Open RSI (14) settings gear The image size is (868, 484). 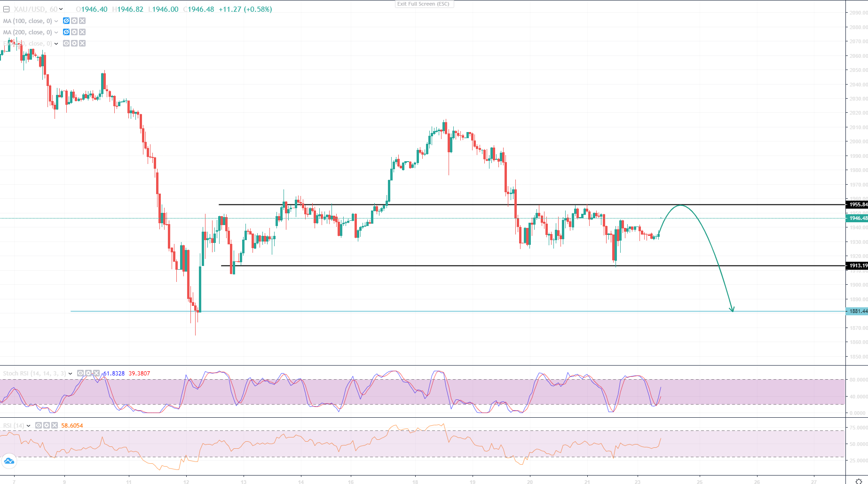point(47,425)
